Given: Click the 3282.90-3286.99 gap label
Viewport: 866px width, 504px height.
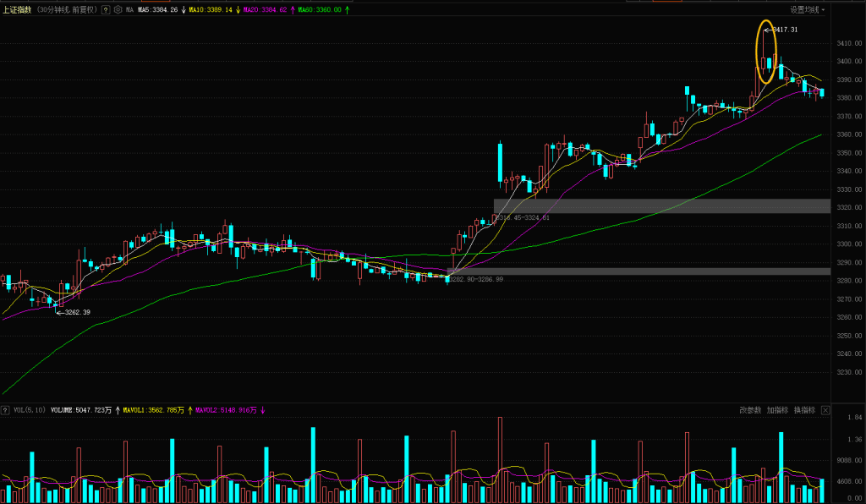Looking at the screenshot, I should point(476,279).
